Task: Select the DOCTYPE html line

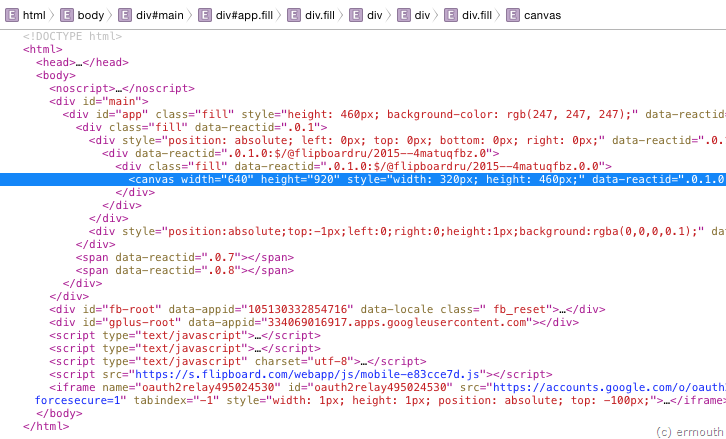Action: tap(72, 36)
